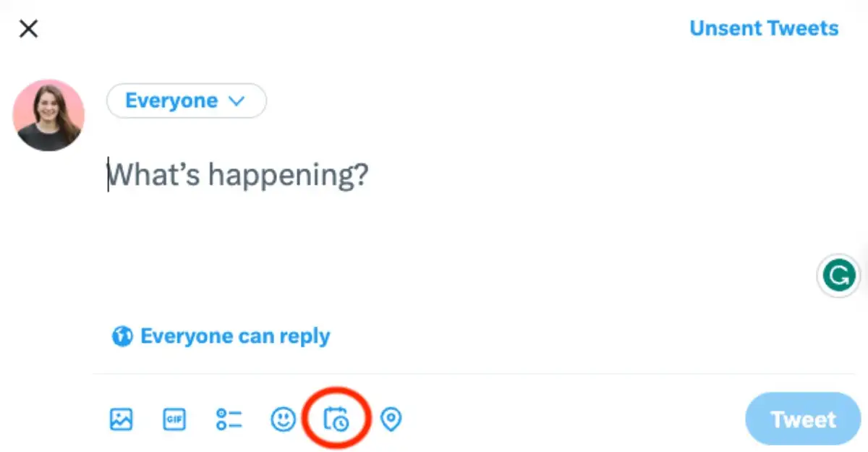Click the smiley face icon

[x=283, y=419]
